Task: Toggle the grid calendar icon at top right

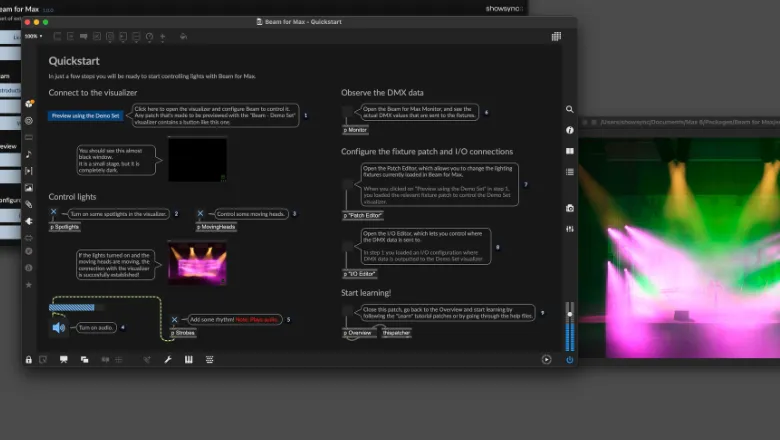Action: coord(556,36)
